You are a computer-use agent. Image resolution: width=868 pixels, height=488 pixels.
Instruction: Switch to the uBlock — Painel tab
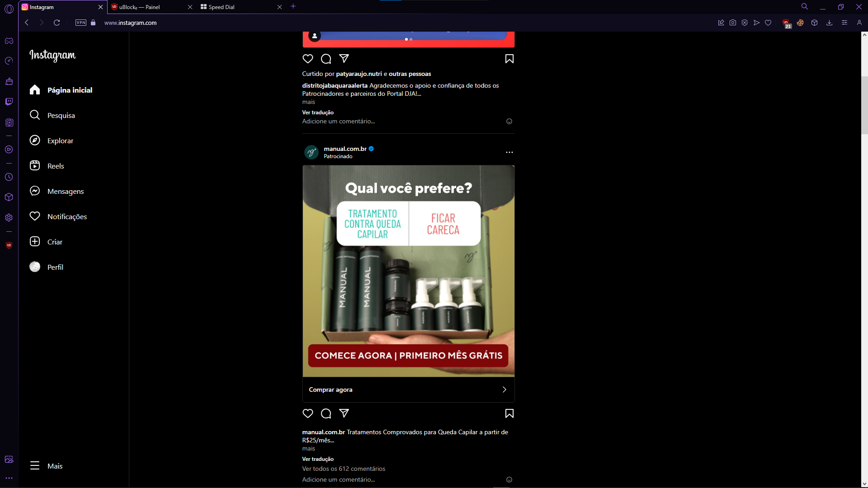pyautogui.click(x=140, y=7)
